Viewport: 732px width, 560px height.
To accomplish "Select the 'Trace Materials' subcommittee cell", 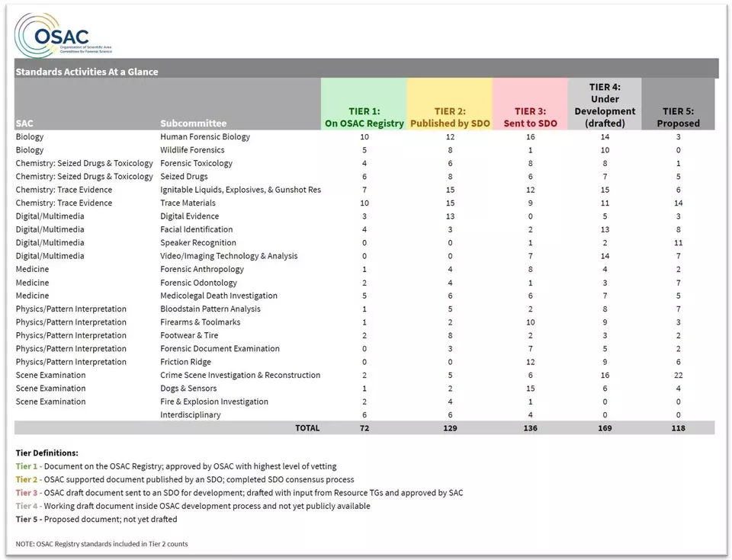I will (188, 203).
